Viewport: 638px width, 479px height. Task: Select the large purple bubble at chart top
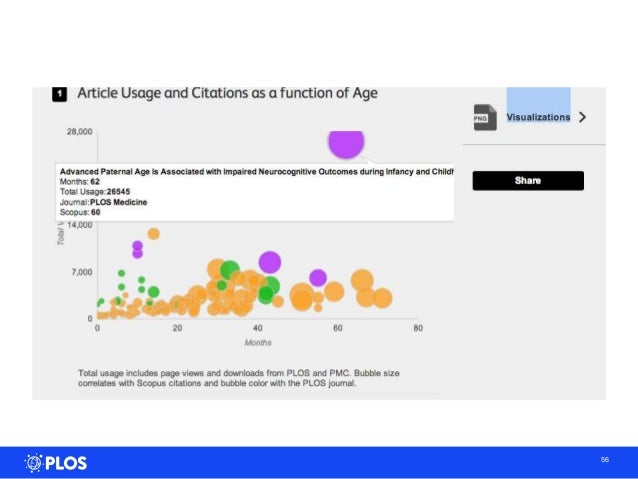346,142
